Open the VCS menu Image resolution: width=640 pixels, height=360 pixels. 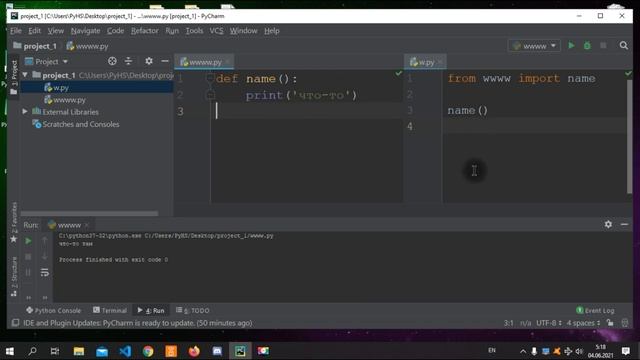pos(216,31)
